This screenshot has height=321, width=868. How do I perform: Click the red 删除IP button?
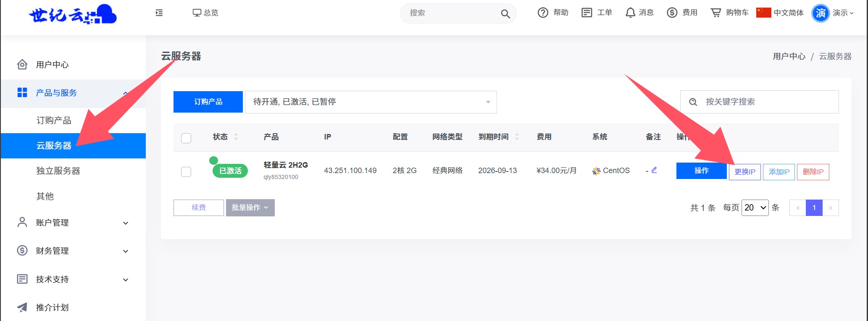coord(813,172)
